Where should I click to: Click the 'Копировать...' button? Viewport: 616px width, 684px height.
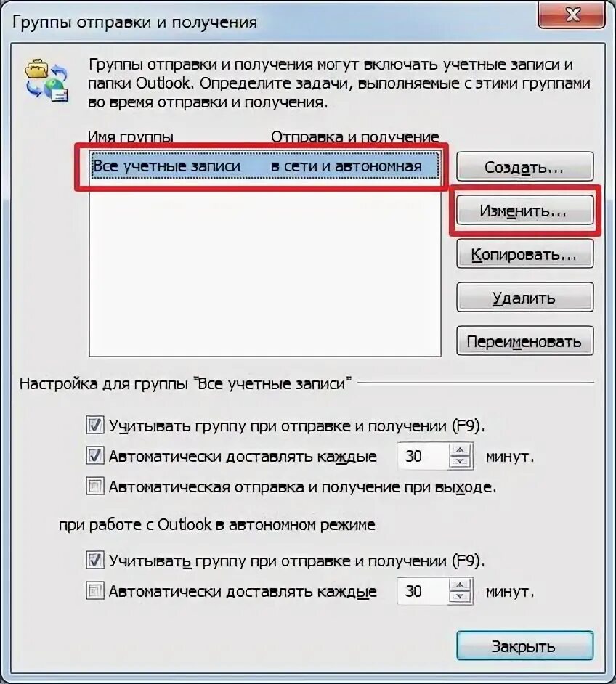[x=524, y=254]
